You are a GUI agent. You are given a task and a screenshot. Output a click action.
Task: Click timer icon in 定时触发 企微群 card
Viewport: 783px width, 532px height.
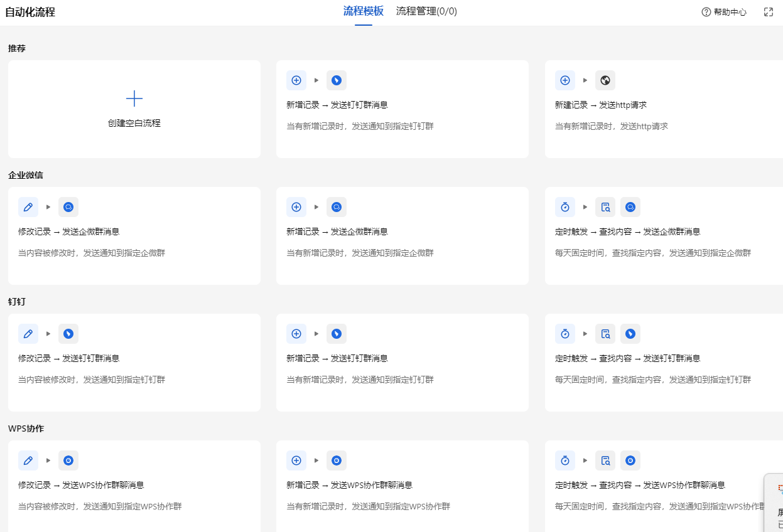(x=565, y=207)
